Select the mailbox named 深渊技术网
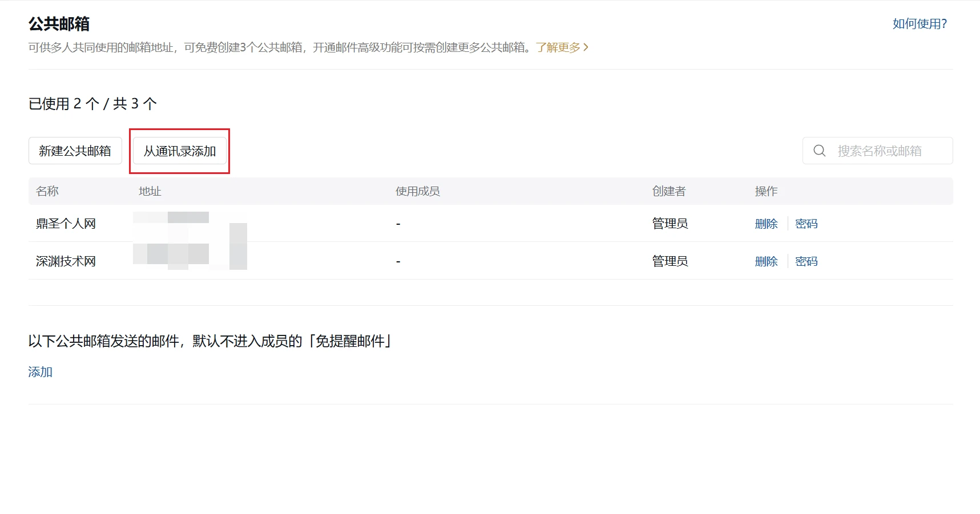The height and width of the screenshot is (514, 980). point(65,261)
